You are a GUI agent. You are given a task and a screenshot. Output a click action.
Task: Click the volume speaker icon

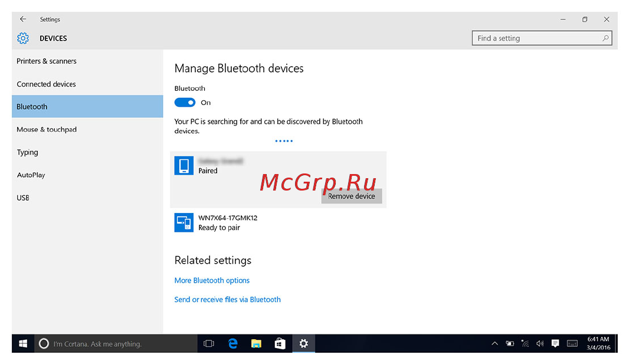point(540,343)
